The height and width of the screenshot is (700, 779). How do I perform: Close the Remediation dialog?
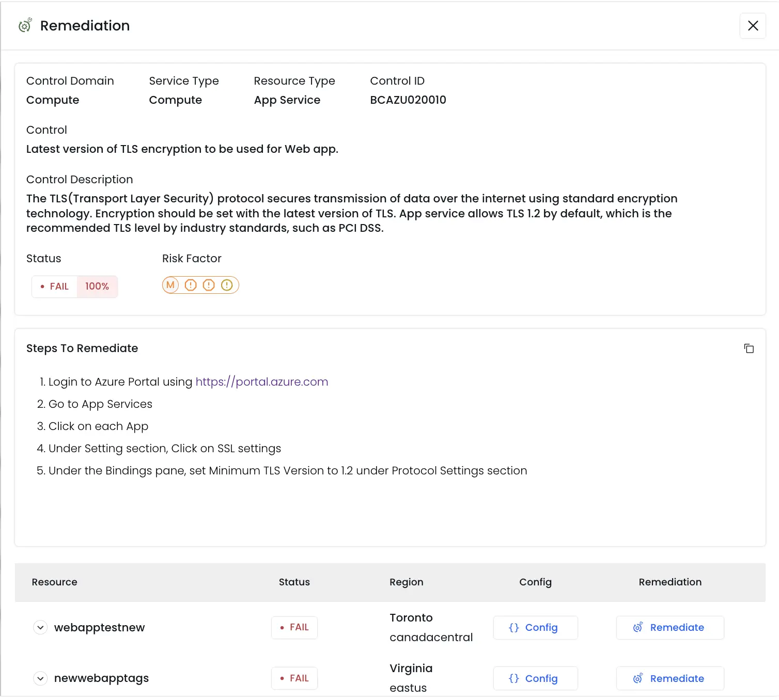tap(753, 25)
